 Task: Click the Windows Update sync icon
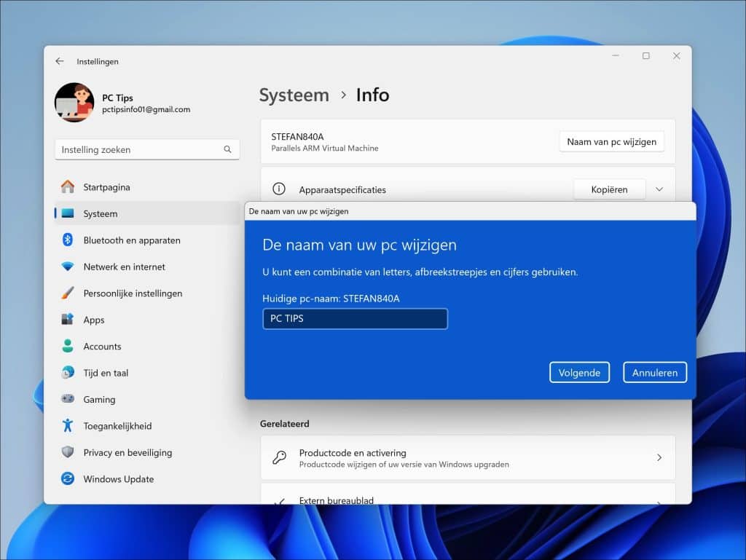coord(68,478)
